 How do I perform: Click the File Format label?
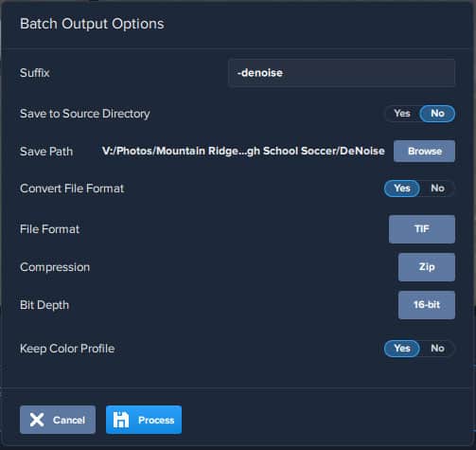tap(49, 229)
